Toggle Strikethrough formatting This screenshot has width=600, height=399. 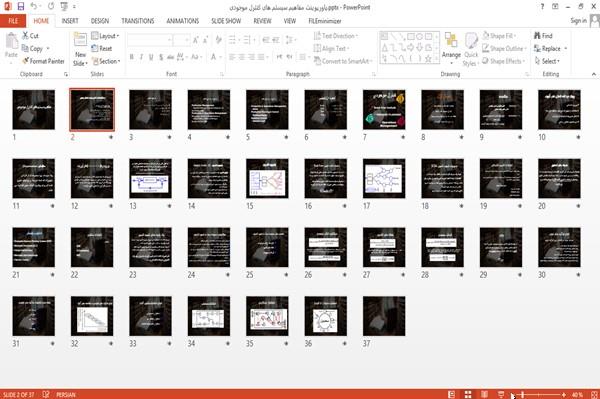click(171, 57)
